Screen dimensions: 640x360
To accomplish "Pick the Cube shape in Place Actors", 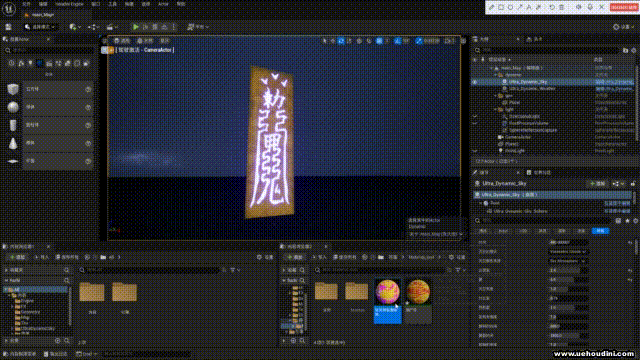I will pos(50,89).
